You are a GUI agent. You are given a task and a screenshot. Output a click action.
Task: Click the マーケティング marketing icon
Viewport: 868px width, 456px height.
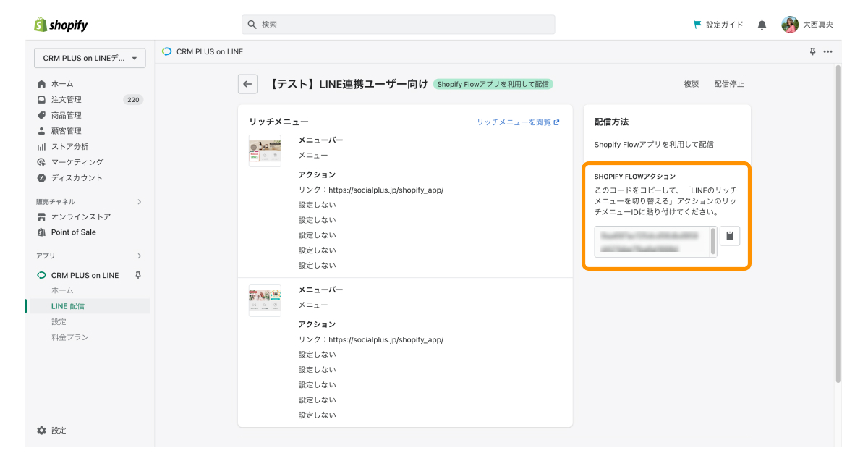tap(41, 161)
